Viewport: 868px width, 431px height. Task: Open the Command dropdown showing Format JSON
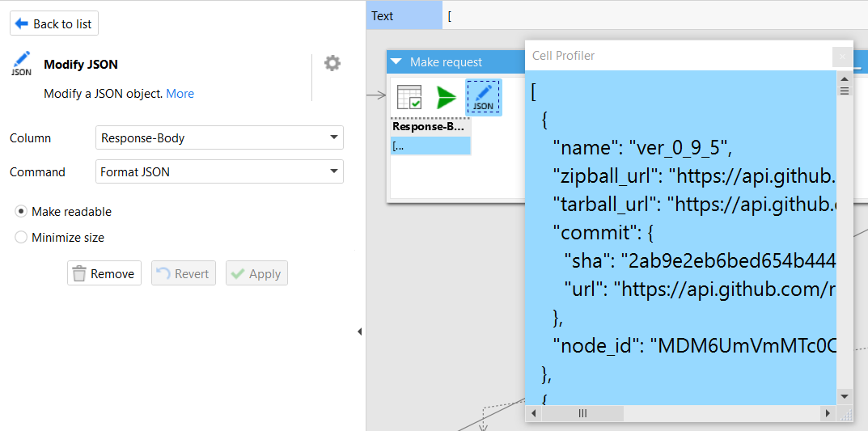219,171
